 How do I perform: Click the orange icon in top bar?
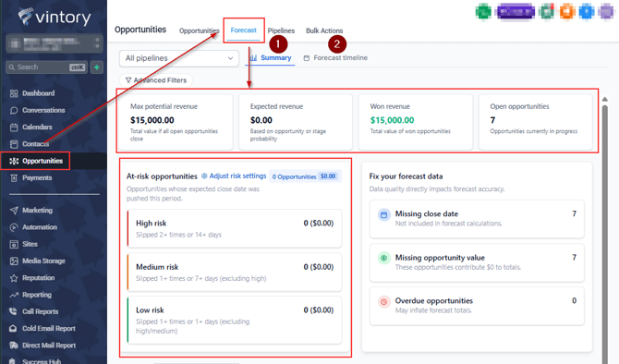(567, 11)
